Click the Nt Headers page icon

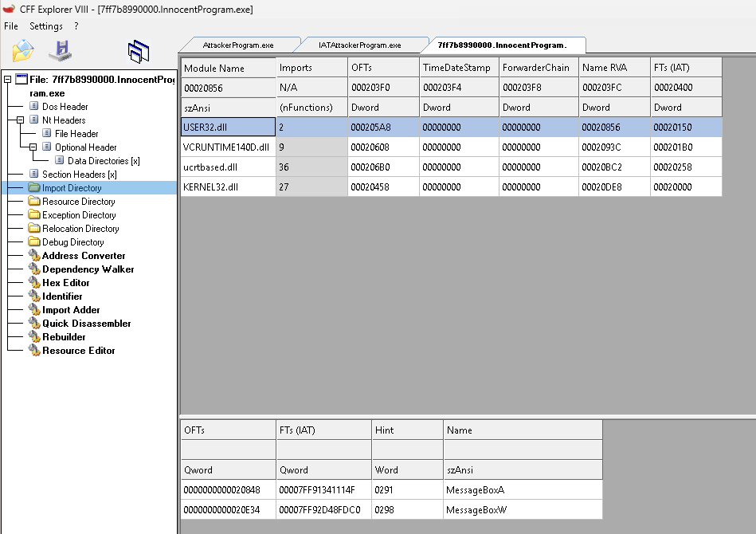point(33,119)
